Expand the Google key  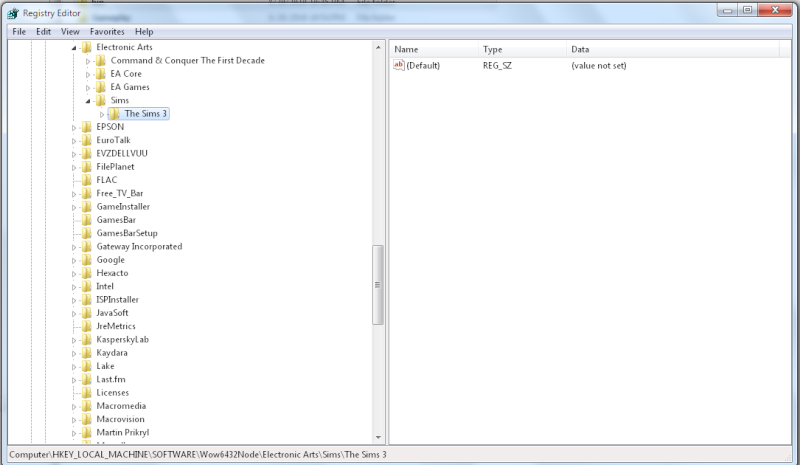74,260
